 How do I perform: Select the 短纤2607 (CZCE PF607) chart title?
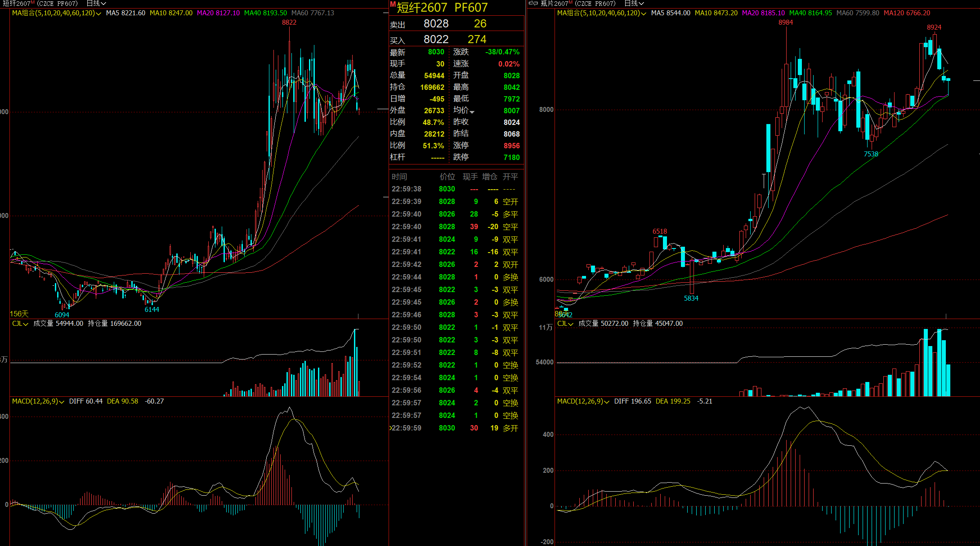[x=40, y=4]
